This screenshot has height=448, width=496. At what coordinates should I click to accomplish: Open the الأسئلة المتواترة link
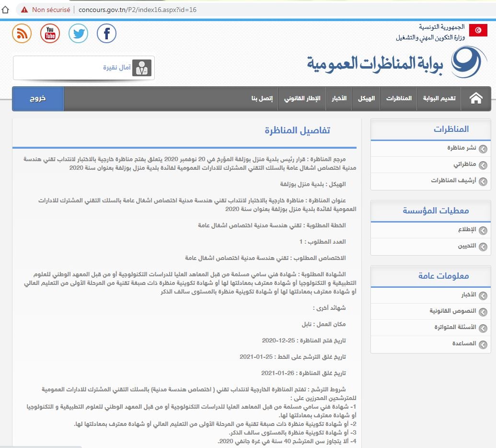[x=455, y=327]
